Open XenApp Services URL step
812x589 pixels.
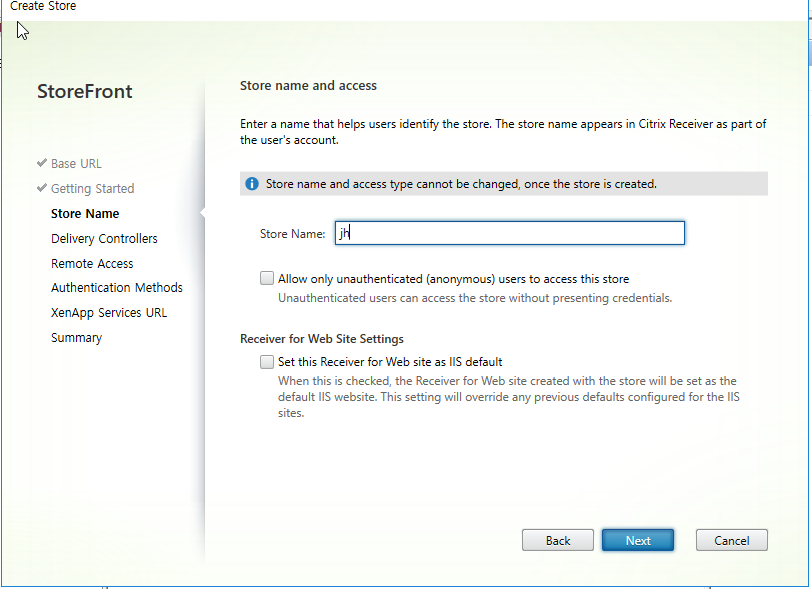pyautogui.click(x=109, y=313)
